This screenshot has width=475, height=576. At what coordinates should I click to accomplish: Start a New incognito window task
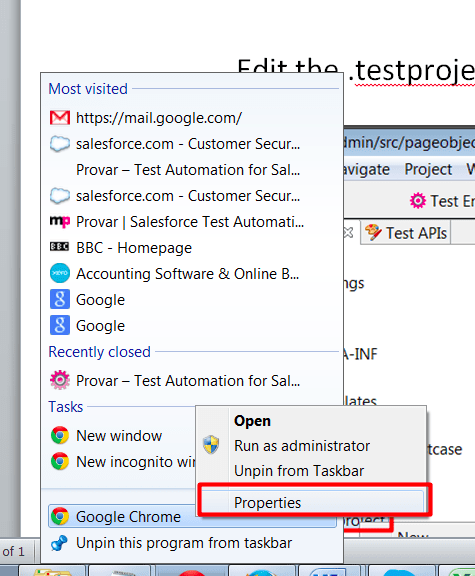click(121, 462)
